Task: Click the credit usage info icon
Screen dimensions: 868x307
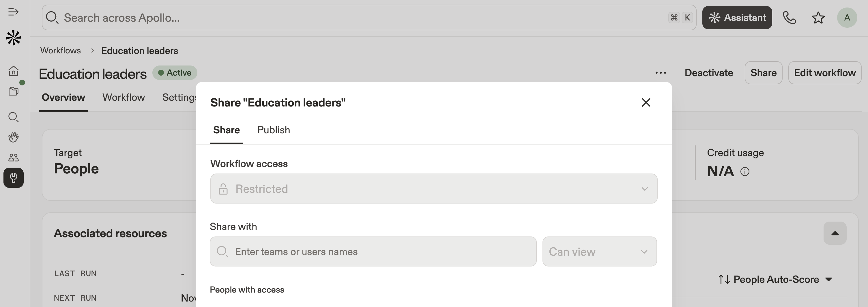Action: click(745, 172)
